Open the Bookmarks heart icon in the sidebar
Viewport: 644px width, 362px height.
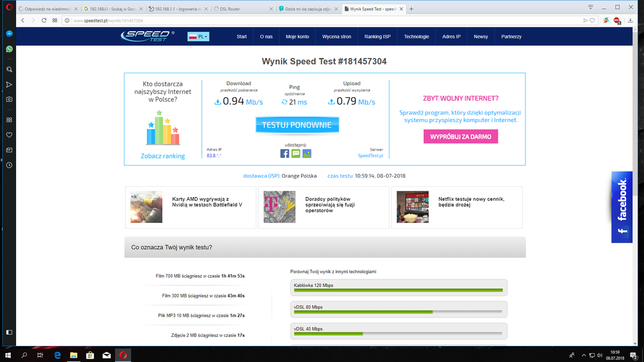9,135
